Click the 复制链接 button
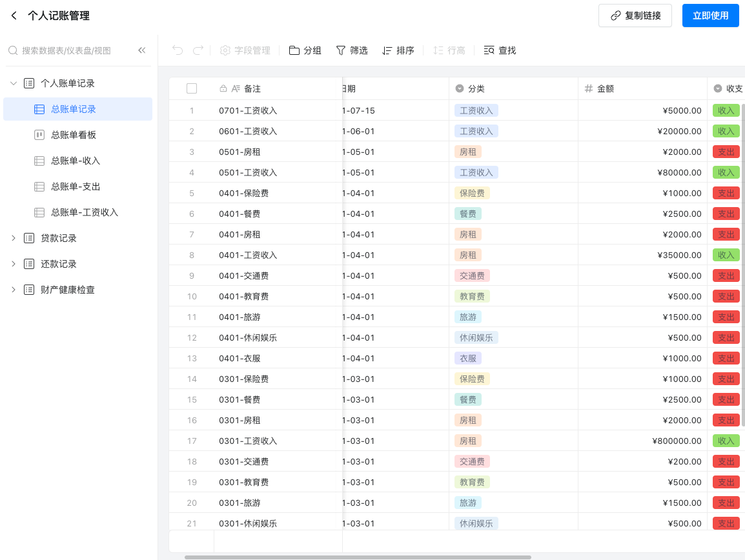This screenshot has width=745, height=560. coord(635,15)
